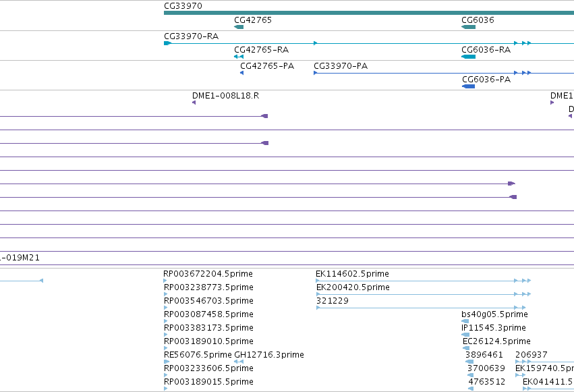Click the IP11545.3prime EST label
574x392 pixels.
click(x=494, y=328)
